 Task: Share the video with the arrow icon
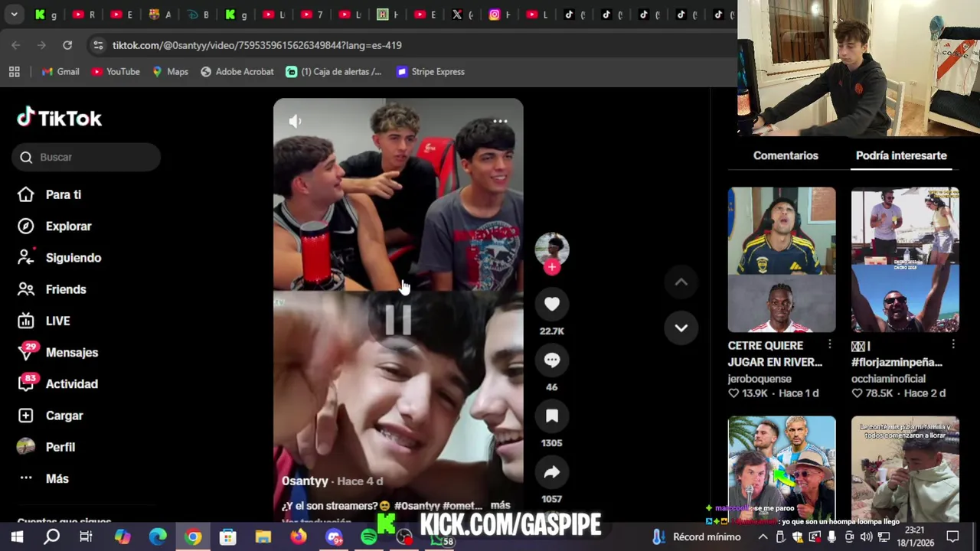tap(551, 472)
